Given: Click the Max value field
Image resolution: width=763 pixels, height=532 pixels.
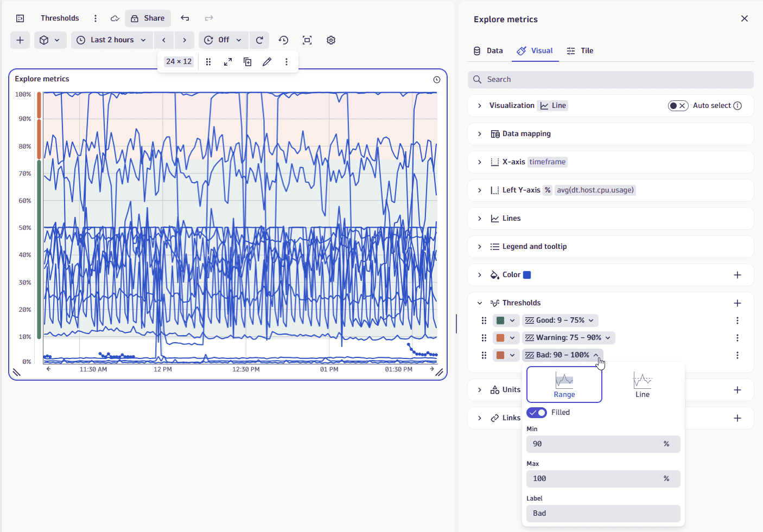Looking at the screenshot, I should [603, 479].
